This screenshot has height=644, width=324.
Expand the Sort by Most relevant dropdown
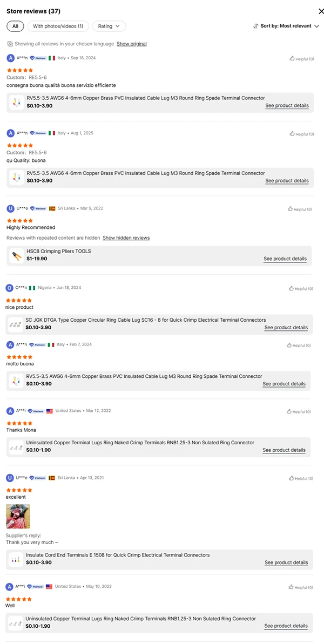click(290, 26)
